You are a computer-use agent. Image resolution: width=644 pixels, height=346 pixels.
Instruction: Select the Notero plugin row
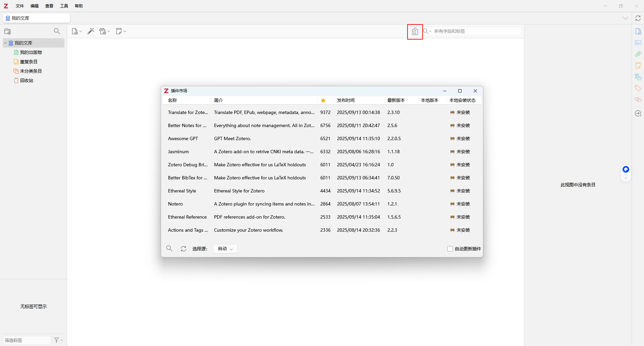pyautogui.click(x=322, y=204)
